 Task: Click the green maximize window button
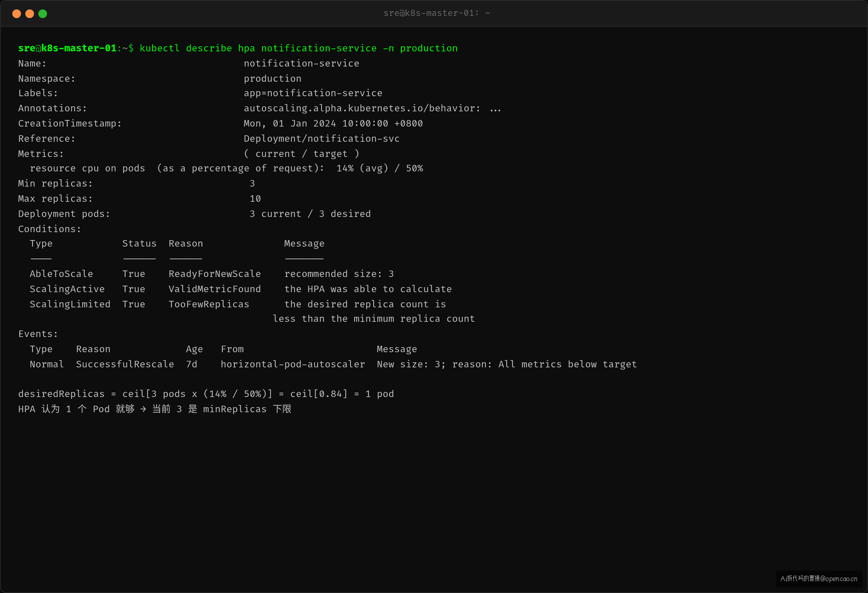43,14
